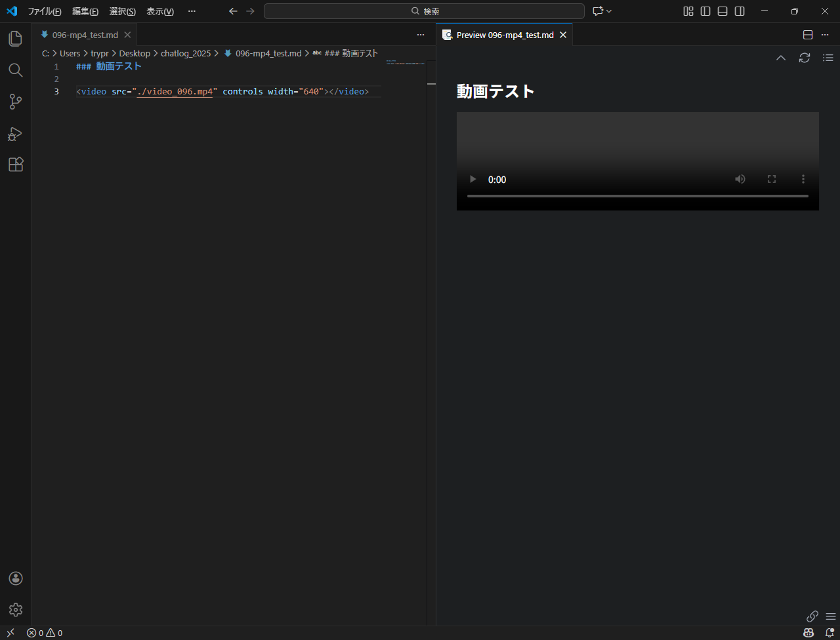Toggle the primary side bar layout button
Image resolution: width=840 pixels, height=640 pixels.
[x=705, y=11]
